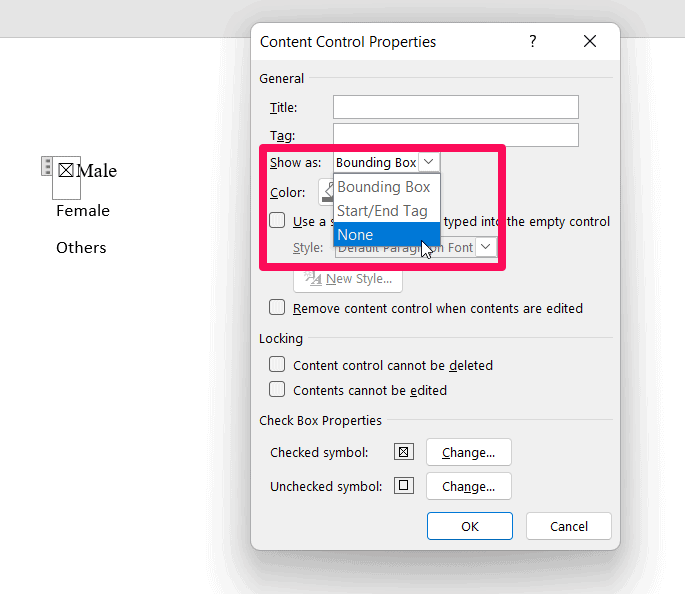Check 'Content control cannot be deleted'
Viewport: 685px width, 594px height.
[x=277, y=365]
